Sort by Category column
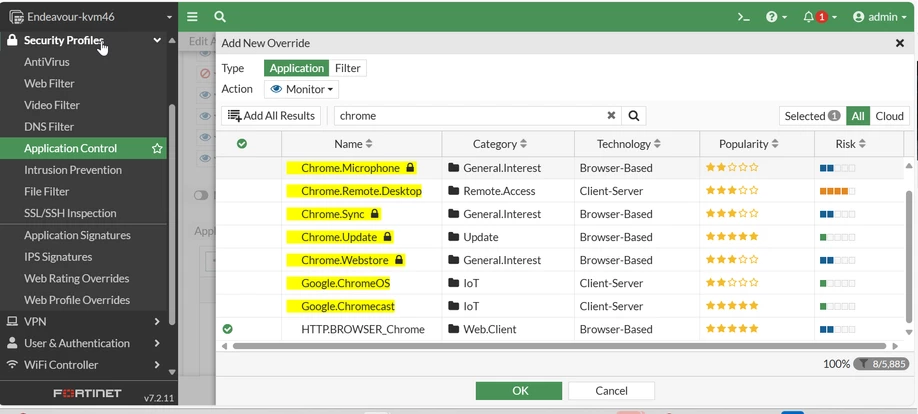918x414 pixels. (x=499, y=144)
